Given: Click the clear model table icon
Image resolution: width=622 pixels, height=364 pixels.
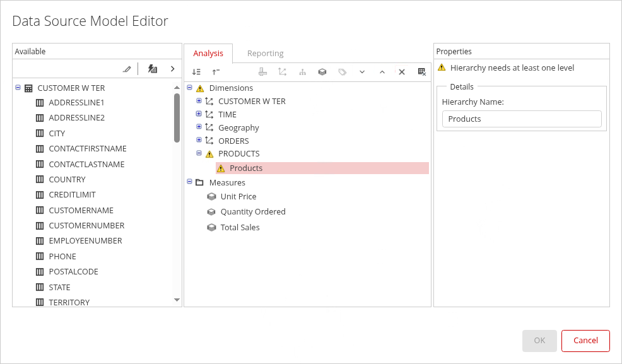Looking at the screenshot, I should [x=421, y=72].
